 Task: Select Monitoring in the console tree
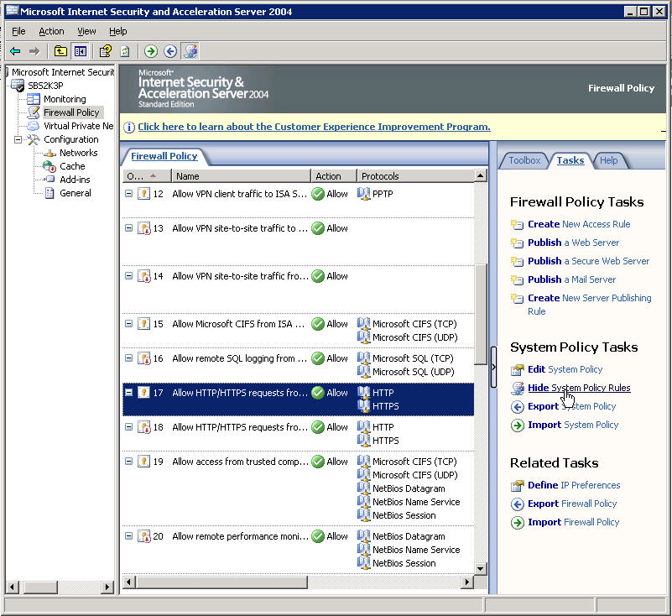coord(65,99)
